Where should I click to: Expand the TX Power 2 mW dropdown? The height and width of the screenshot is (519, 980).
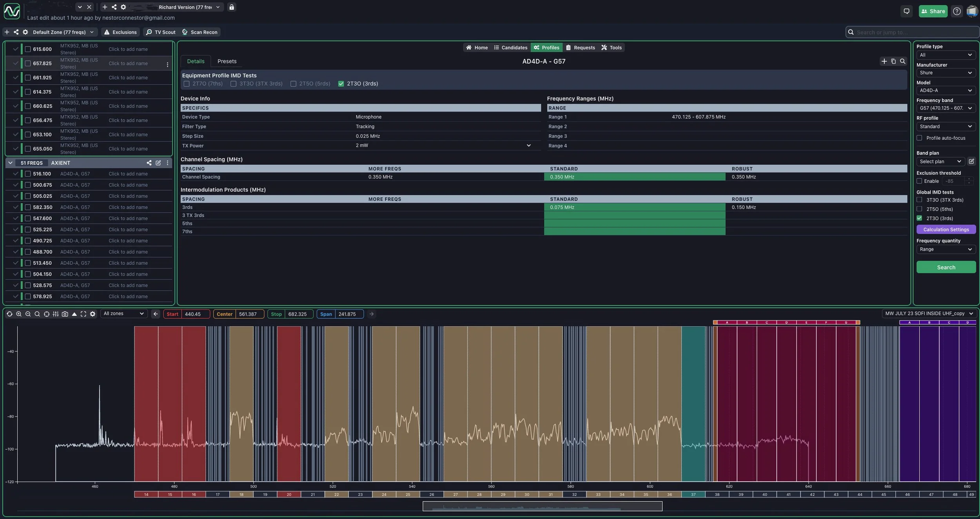(x=528, y=146)
